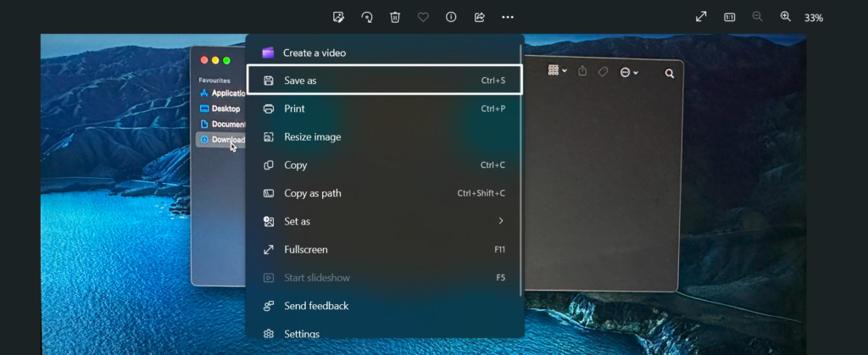The width and height of the screenshot is (868, 355).
Task: Click the Share icon in the top toolbar
Action: click(x=479, y=17)
